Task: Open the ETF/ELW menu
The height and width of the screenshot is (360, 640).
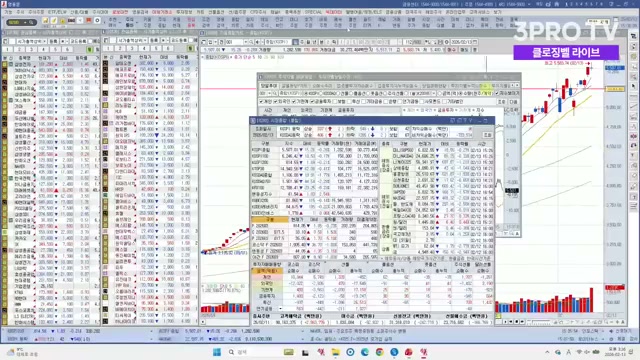Action: (x=58, y=12)
